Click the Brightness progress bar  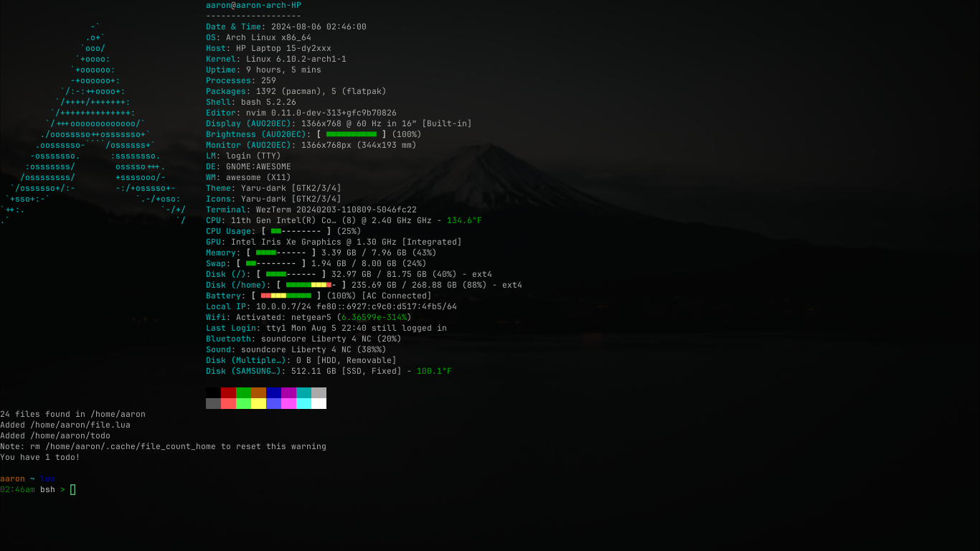352,134
